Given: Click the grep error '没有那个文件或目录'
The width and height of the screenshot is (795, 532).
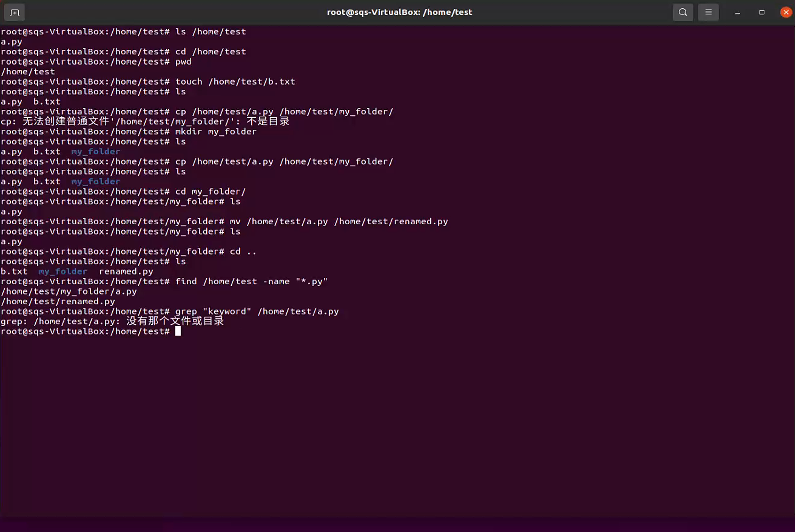Looking at the screenshot, I should pyautogui.click(x=175, y=321).
